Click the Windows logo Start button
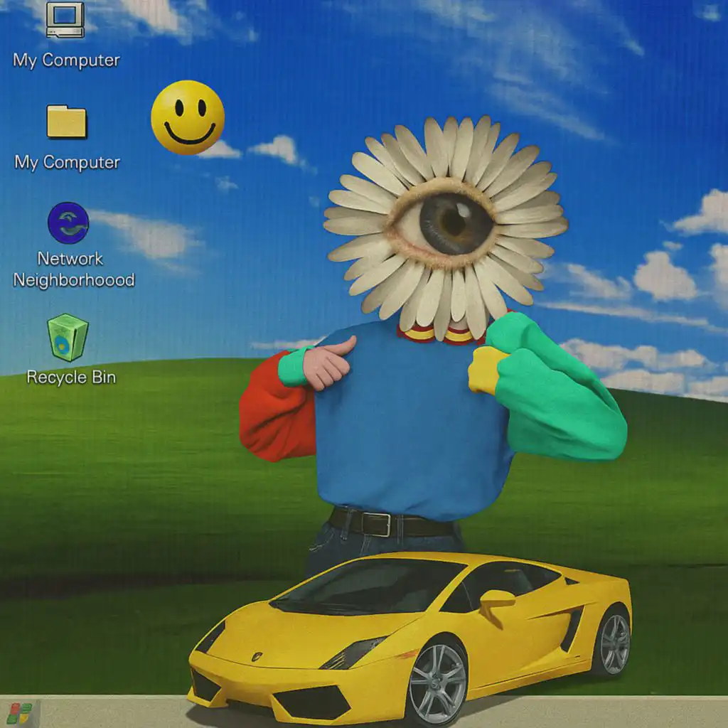The height and width of the screenshot is (728, 728). coord(20,714)
